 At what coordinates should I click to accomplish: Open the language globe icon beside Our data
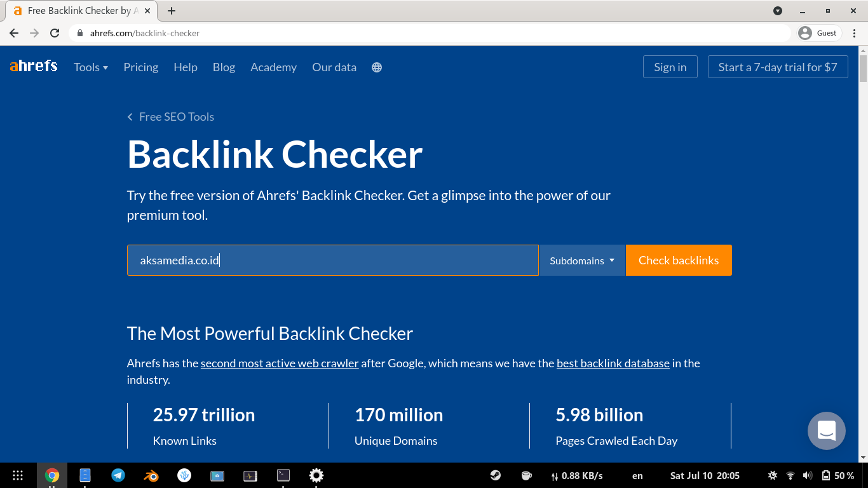(x=377, y=67)
